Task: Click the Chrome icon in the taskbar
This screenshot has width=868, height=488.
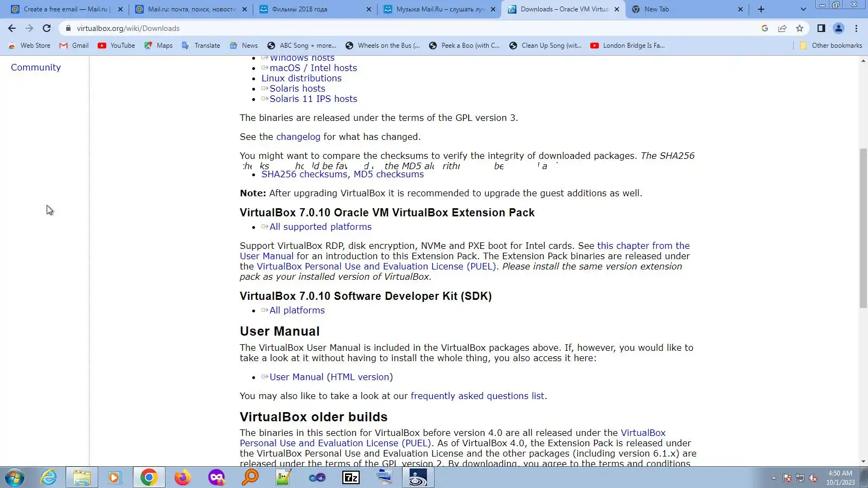Action: tap(149, 478)
